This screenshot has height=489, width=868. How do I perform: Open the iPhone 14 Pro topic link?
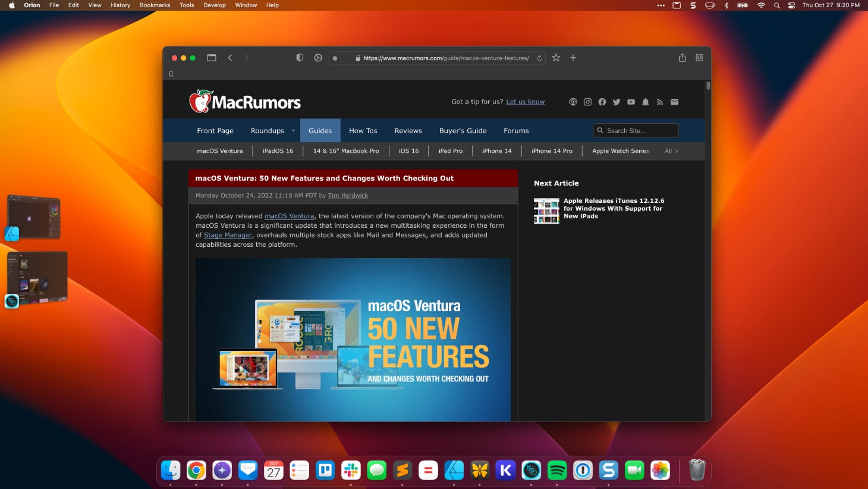552,151
